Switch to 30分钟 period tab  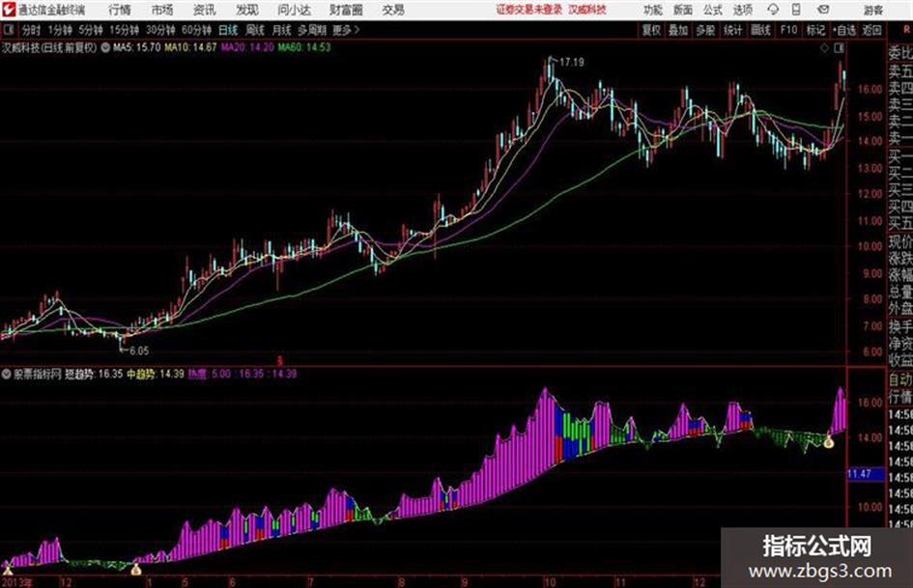click(x=160, y=30)
